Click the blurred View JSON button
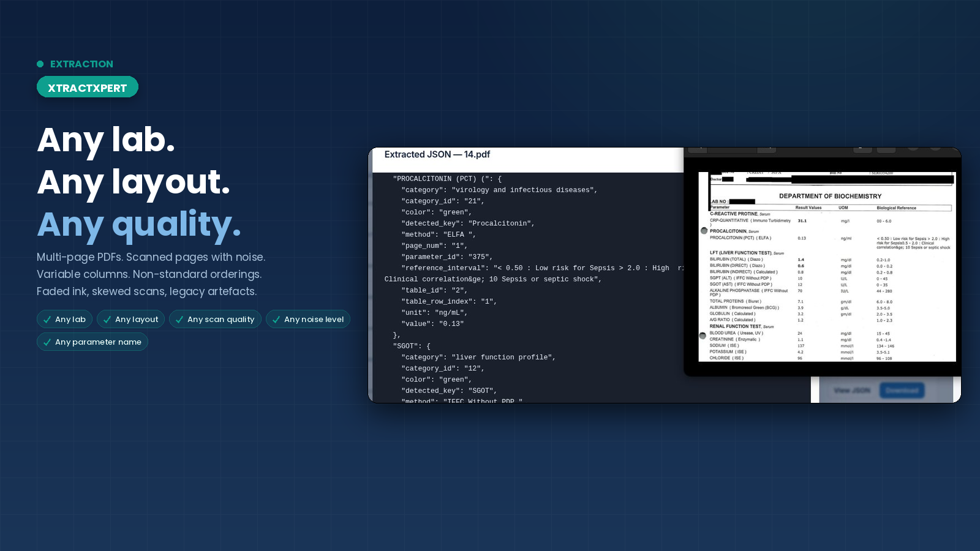This screenshot has height=551, width=980. [x=852, y=390]
